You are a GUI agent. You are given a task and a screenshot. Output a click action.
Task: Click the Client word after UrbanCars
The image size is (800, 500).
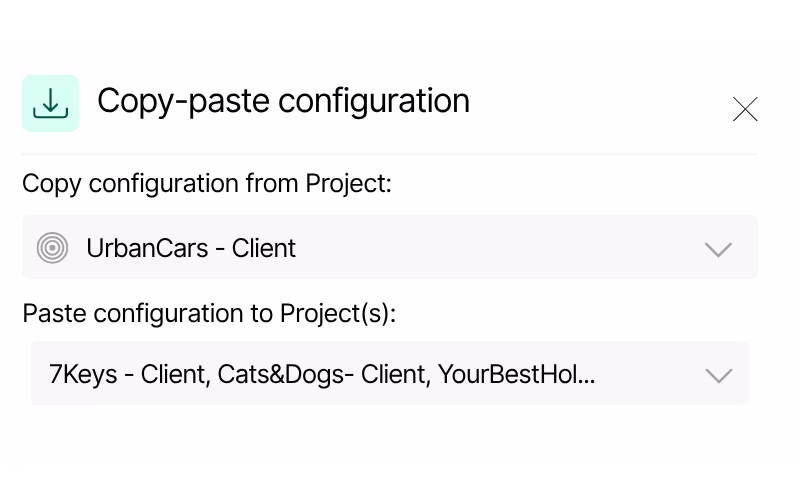click(x=264, y=248)
